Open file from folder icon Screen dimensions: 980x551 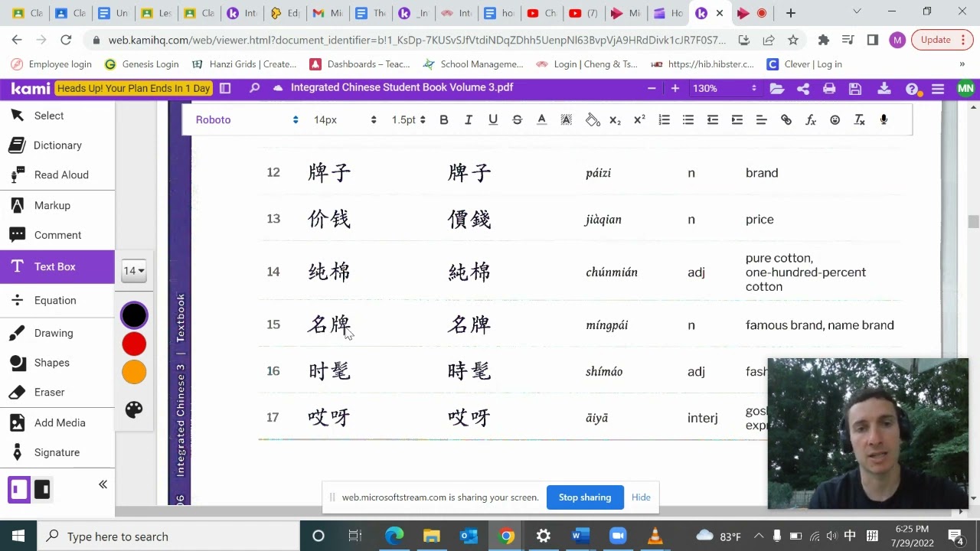click(777, 89)
